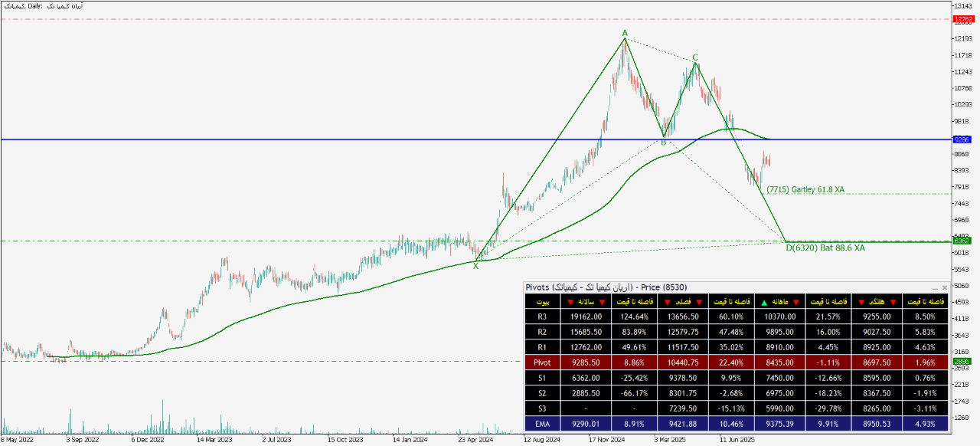Select the D(6320) Bat 88.6 XA label
The image size is (980, 446).
[825, 248]
